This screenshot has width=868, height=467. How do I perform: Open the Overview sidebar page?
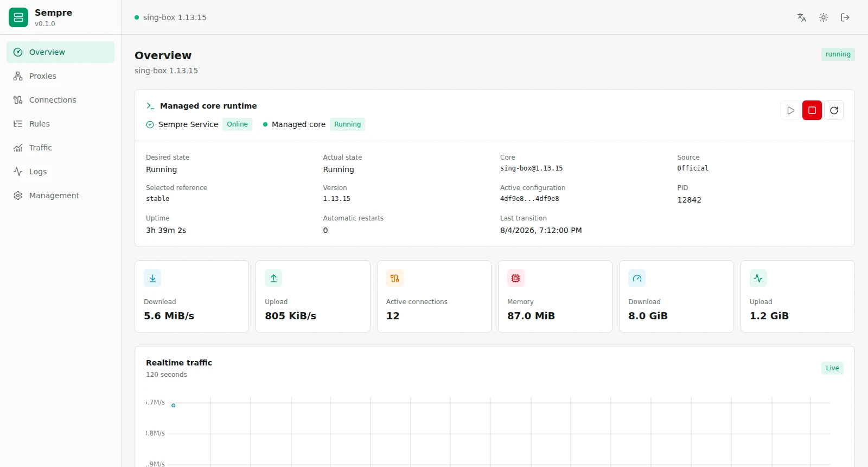60,52
